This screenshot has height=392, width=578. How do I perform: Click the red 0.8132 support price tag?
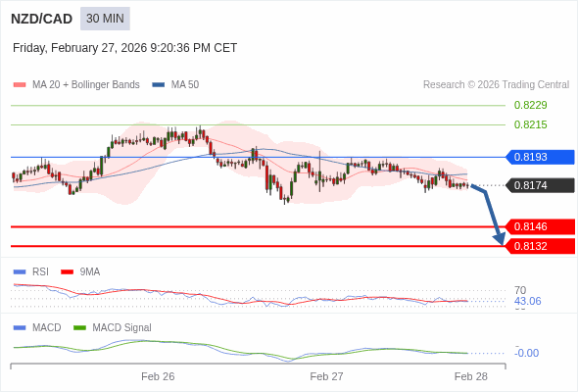[x=540, y=246]
